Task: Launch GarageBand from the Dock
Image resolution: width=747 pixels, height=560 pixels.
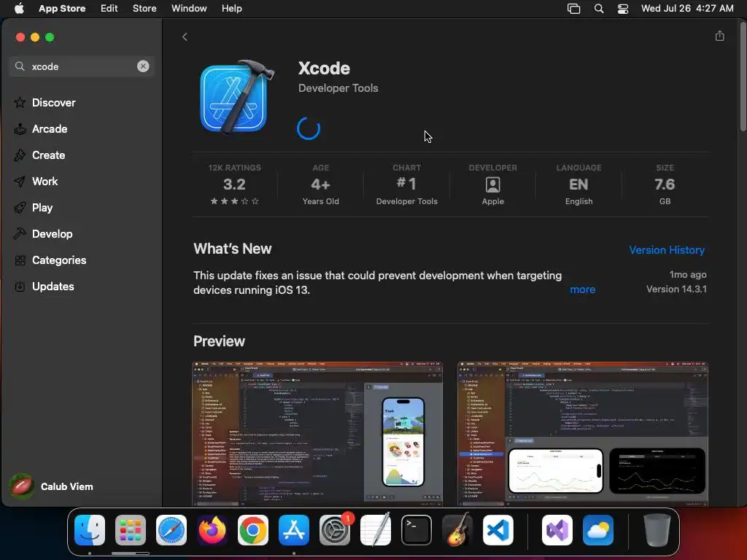Action: 457,529
